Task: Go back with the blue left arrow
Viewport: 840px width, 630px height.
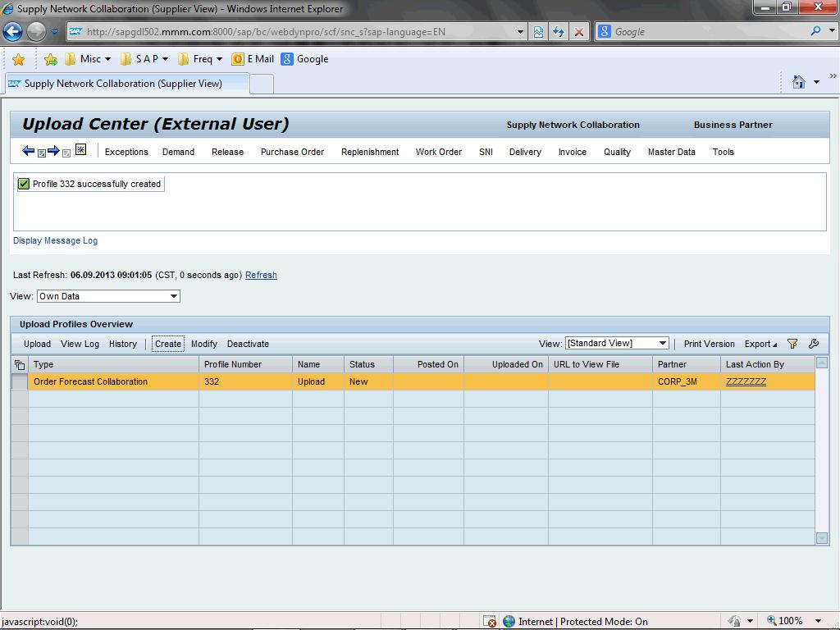Action: tap(28, 151)
